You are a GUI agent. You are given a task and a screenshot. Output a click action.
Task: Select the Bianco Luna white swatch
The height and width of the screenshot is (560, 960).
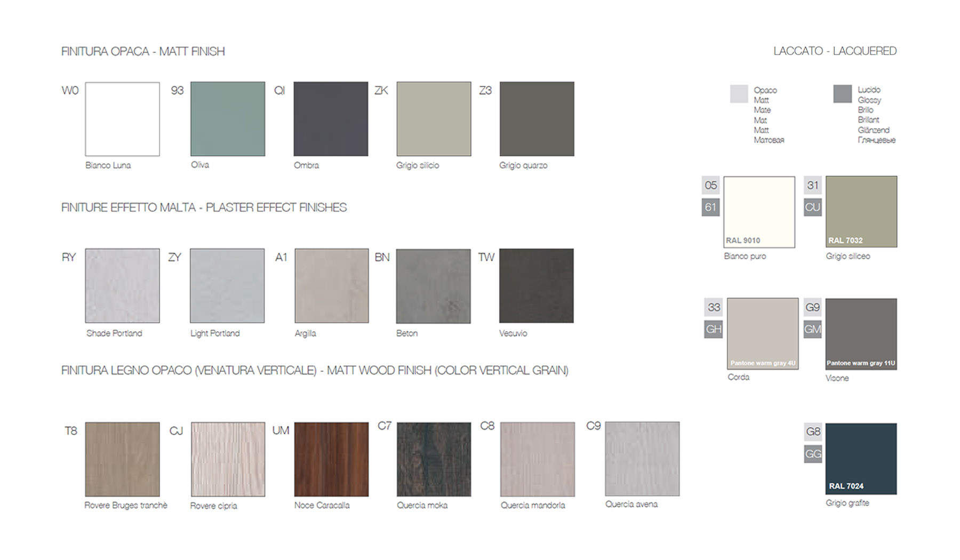click(122, 119)
